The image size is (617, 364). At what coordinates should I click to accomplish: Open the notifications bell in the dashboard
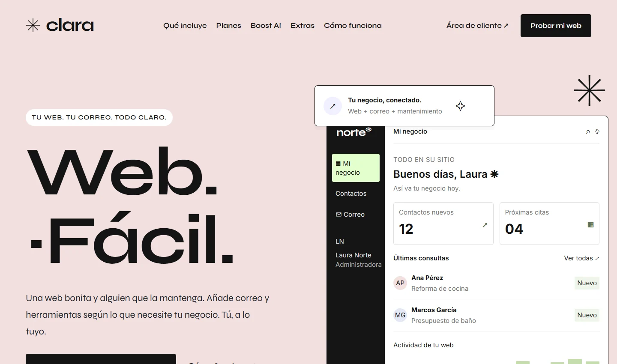coord(597,131)
